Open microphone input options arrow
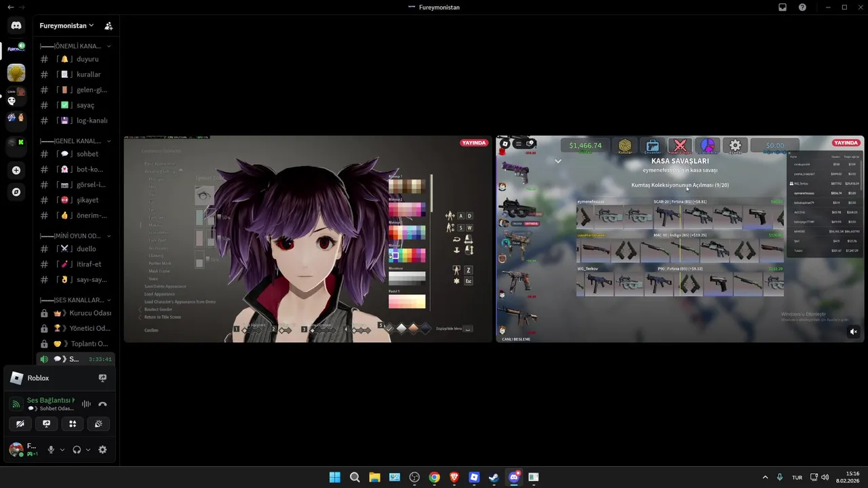This screenshot has width=868, height=488. [62, 449]
